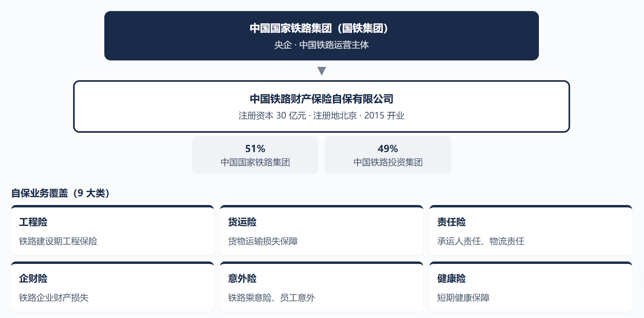Click the description "铁路企业财产损失"
The height and width of the screenshot is (318, 644).
(54, 298)
